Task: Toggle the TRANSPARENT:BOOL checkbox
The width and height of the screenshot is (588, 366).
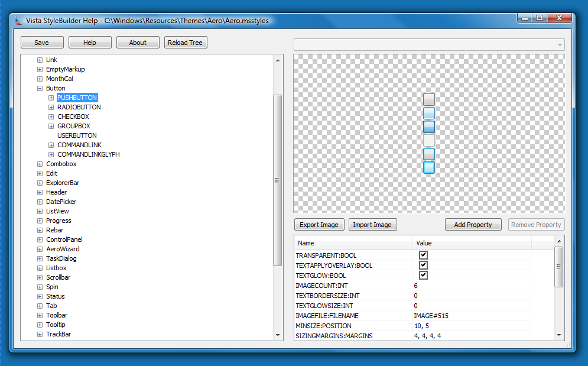Action: [423, 255]
